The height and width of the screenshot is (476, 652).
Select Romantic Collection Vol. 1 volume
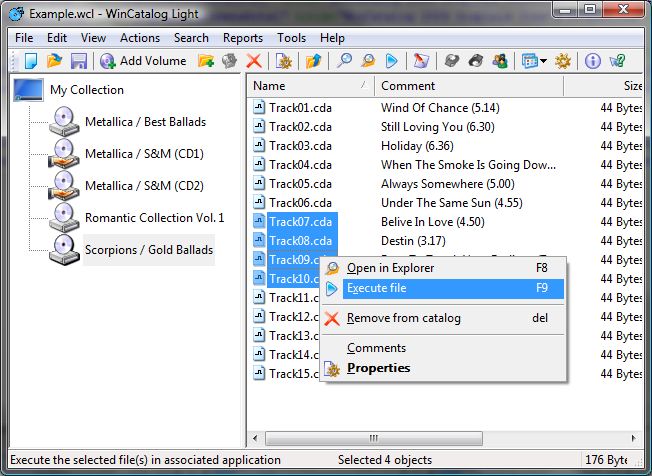point(154,217)
